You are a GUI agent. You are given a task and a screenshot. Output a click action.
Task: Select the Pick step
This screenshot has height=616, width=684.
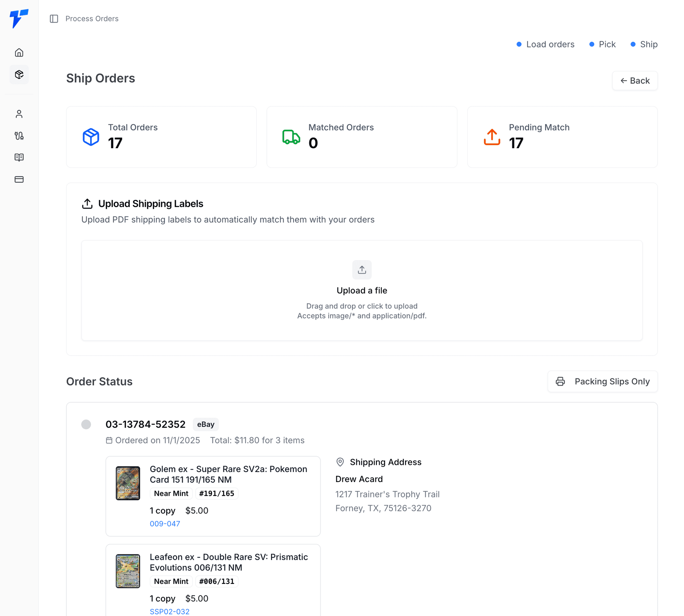pos(602,44)
